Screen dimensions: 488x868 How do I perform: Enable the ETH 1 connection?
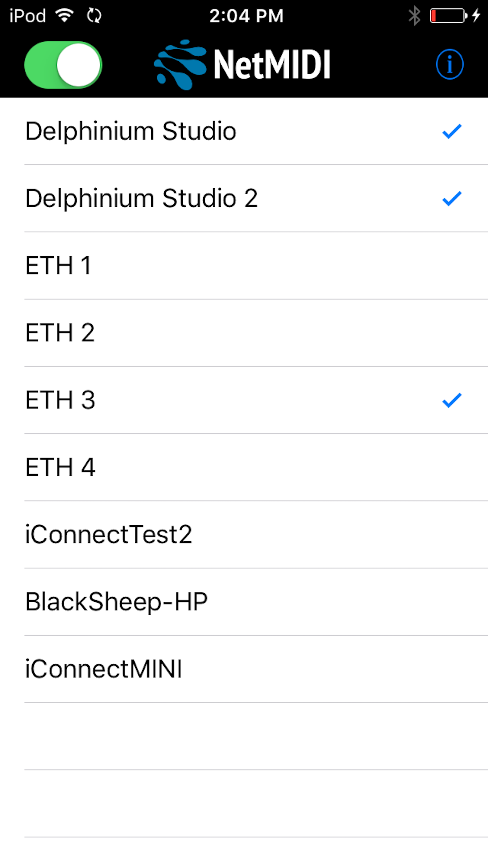pos(157,265)
